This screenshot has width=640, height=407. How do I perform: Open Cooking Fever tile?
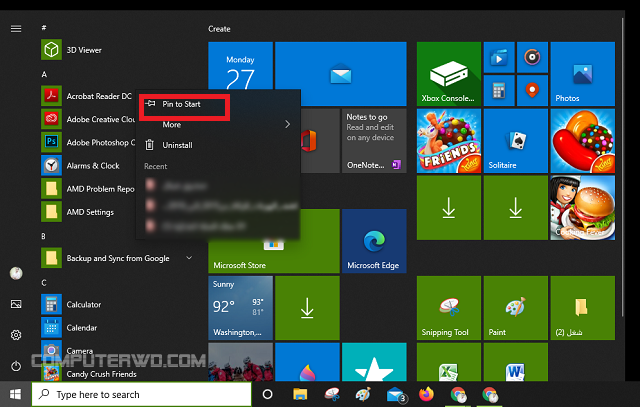[x=582, y=207]
